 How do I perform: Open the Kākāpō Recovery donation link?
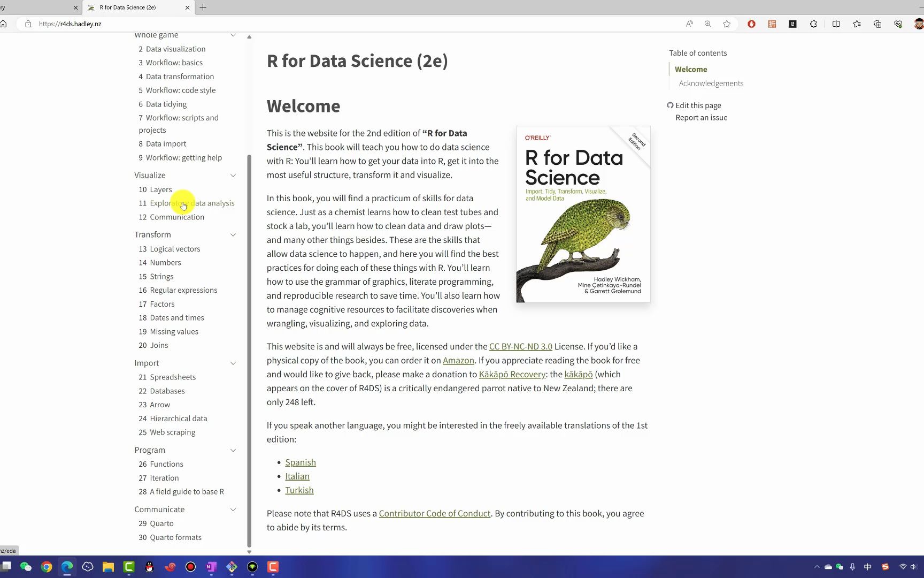coord(512,375)
